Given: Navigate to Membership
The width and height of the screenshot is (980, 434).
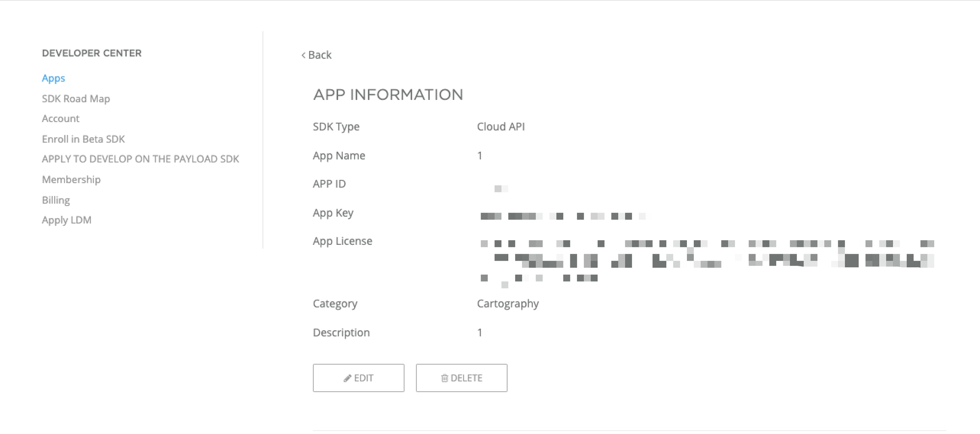Looking at the screenshot, I should 71,179.
